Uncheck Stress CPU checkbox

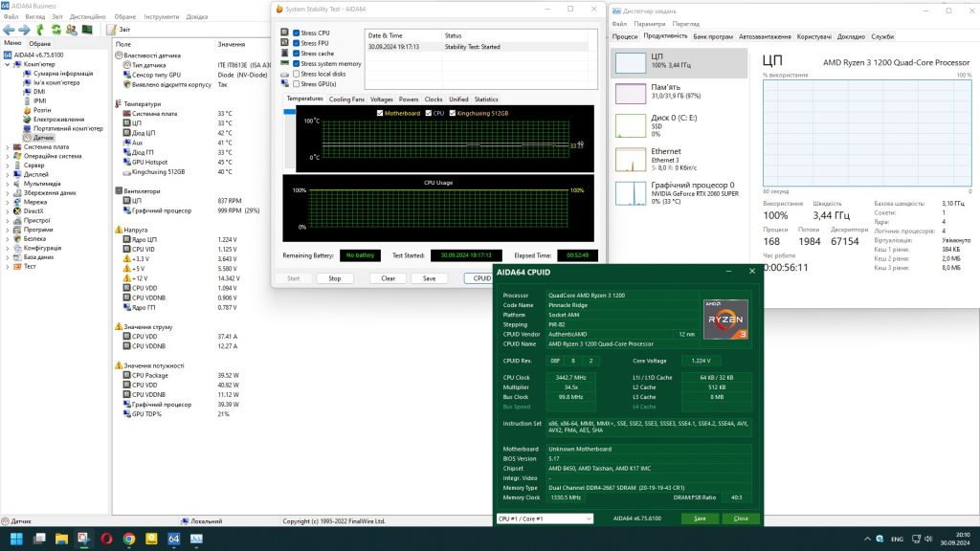coord(297,33)
